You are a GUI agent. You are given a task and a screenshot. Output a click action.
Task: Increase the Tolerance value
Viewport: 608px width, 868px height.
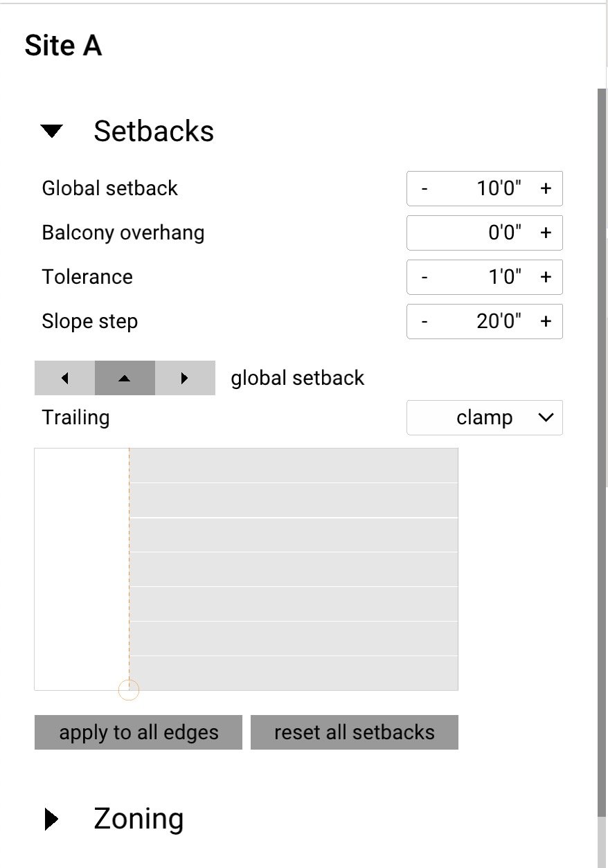(x=545, y=277)
